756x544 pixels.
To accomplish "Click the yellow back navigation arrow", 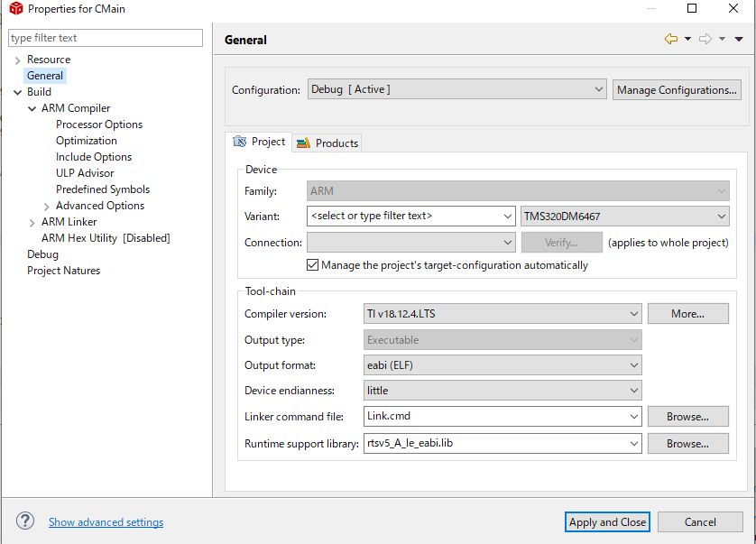I will click(670, 39).
